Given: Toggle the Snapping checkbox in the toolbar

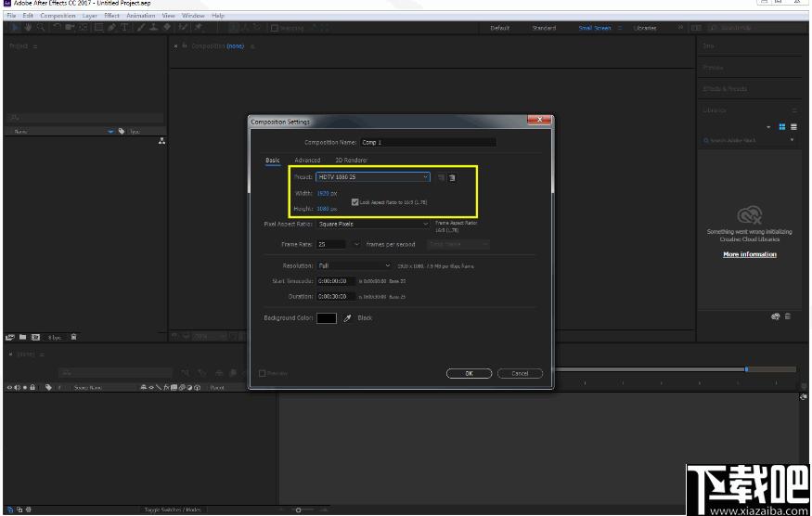Looking at the screenshot, I should 275,28.
